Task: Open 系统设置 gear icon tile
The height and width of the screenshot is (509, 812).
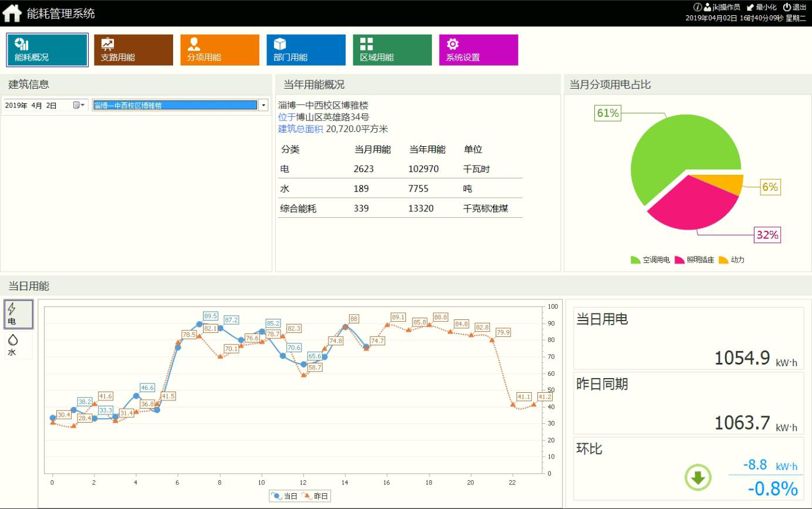Action: [478, 50]
